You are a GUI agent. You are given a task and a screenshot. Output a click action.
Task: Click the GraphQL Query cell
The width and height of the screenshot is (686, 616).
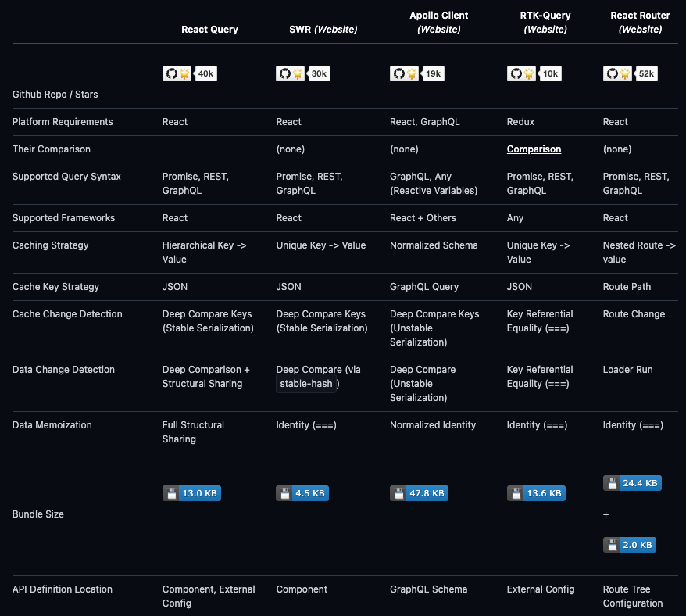point(424,287)
